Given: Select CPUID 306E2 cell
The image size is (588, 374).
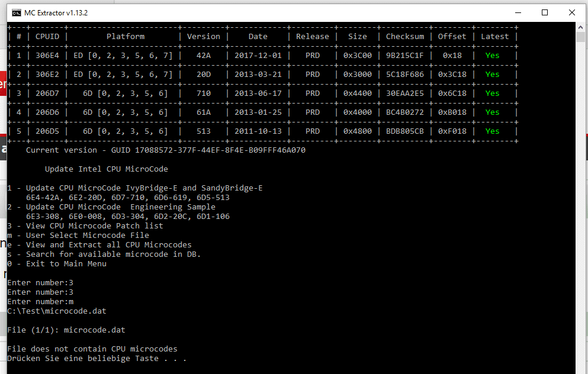Looking at the screenshot, I should pos(47,74).
